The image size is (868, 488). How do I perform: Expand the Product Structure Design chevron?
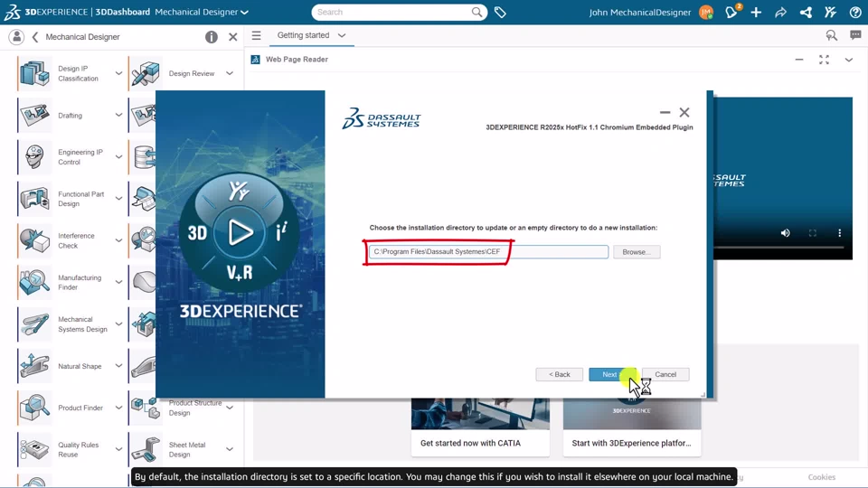point(229,408)
